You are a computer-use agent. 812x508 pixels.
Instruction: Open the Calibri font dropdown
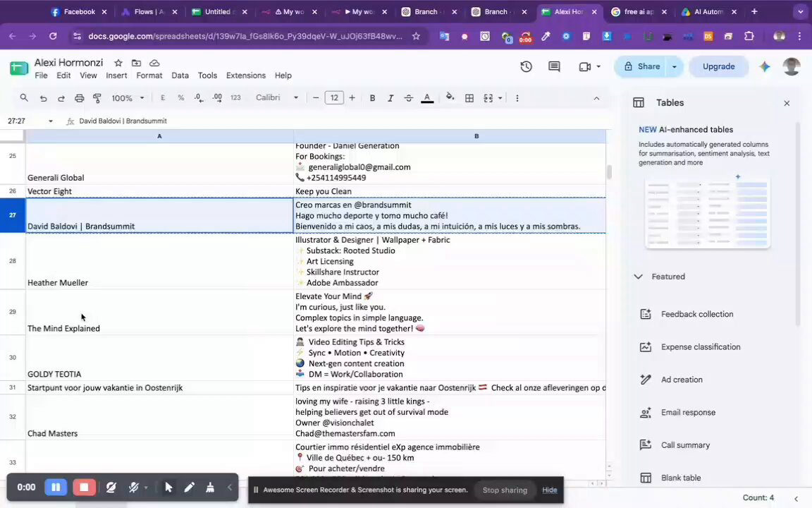coord(276,97)
